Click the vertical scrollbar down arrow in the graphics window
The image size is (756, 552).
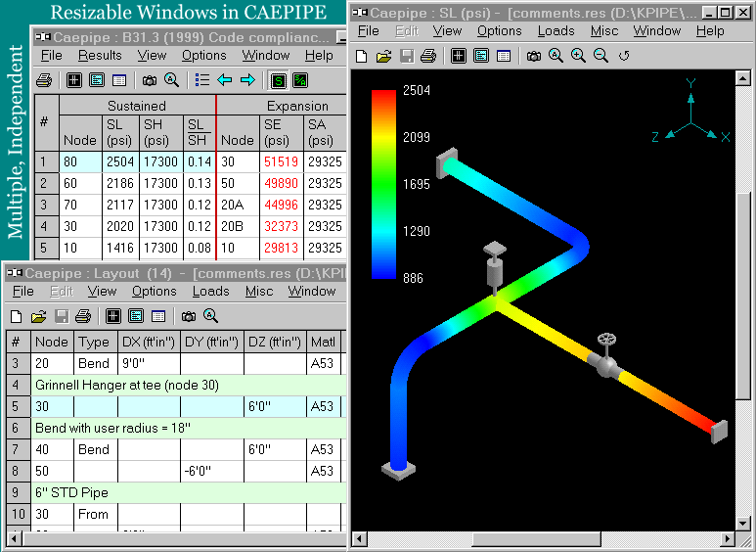coord(742,523)
